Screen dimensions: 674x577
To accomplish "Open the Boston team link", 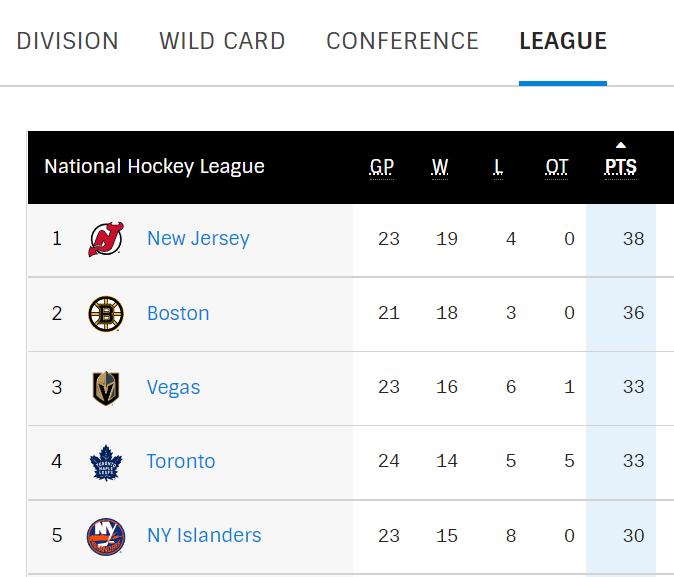I will click(178, 314).
